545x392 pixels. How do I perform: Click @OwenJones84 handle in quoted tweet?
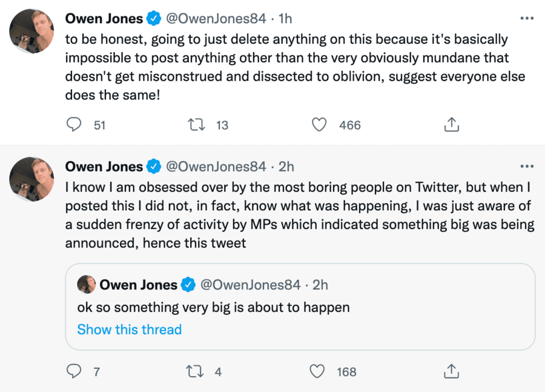250,284
